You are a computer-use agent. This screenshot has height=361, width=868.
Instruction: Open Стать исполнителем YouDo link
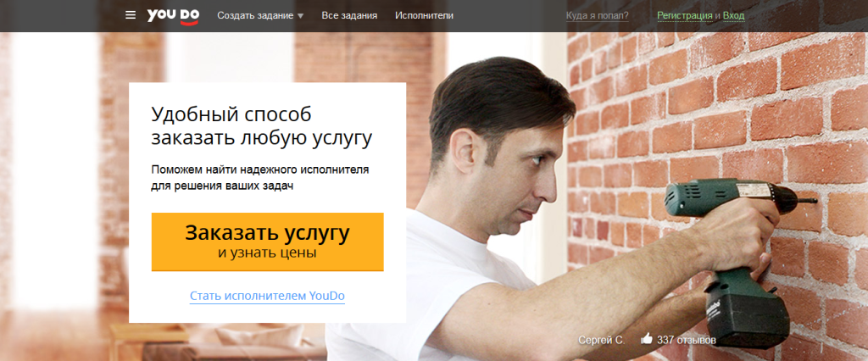coord(267,296)
